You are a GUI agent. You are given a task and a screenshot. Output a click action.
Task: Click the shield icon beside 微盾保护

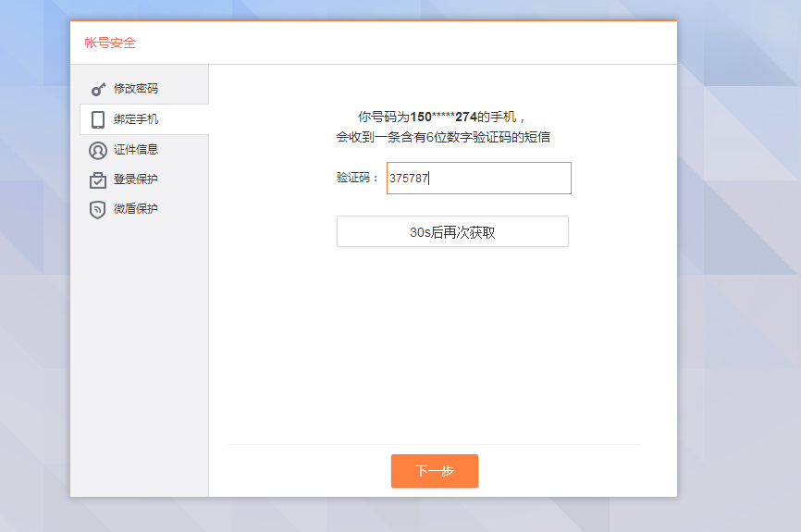tap(97, 209)
